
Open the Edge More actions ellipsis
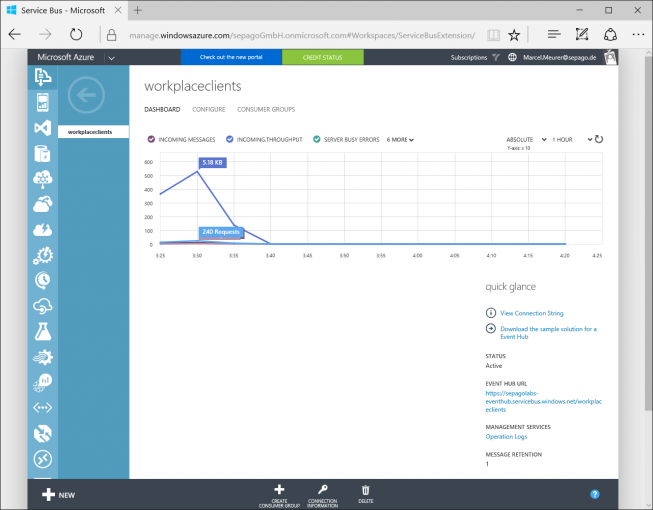(638, 35)
